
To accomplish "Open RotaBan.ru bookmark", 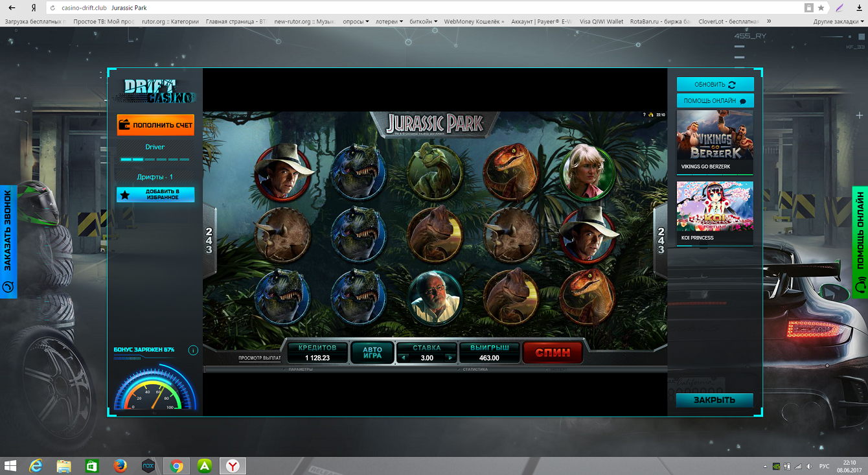I will point(661,21).
